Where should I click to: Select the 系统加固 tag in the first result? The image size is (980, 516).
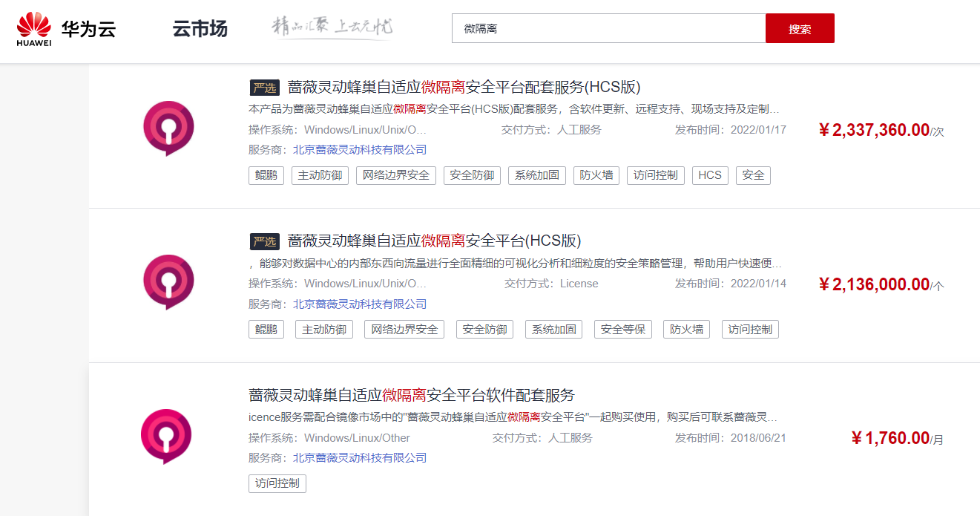[537, 175]
